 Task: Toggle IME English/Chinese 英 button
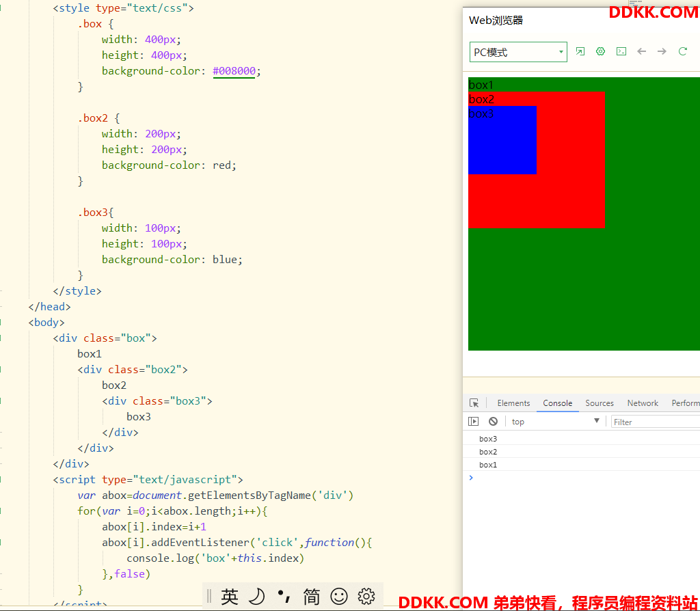pyautogui.click(x=230, y=596)
